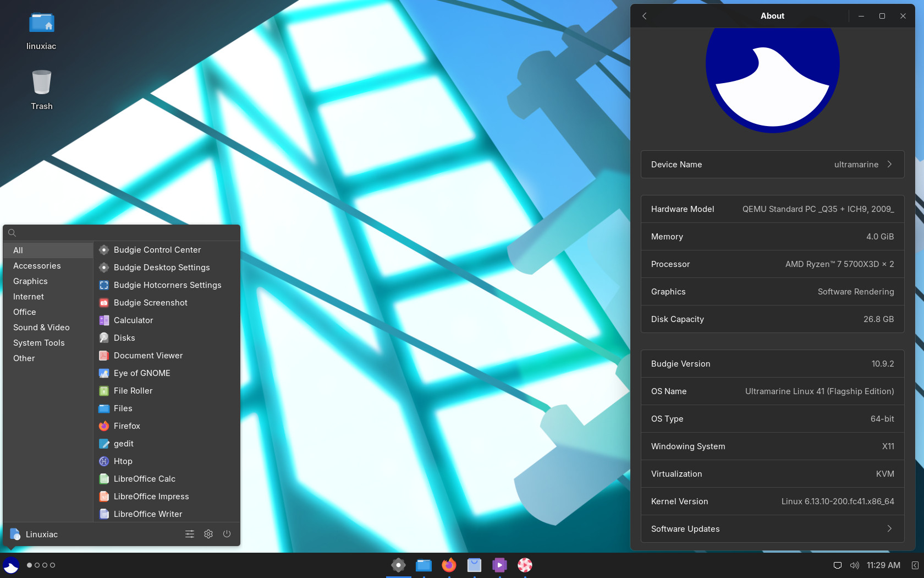Switch to the fourth workspace dot

tap(53, 565)
